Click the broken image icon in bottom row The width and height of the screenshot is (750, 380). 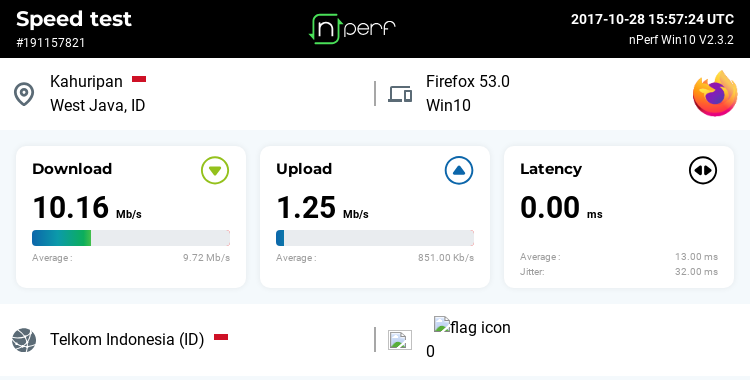pyautogui.click(x=399, y=340)
